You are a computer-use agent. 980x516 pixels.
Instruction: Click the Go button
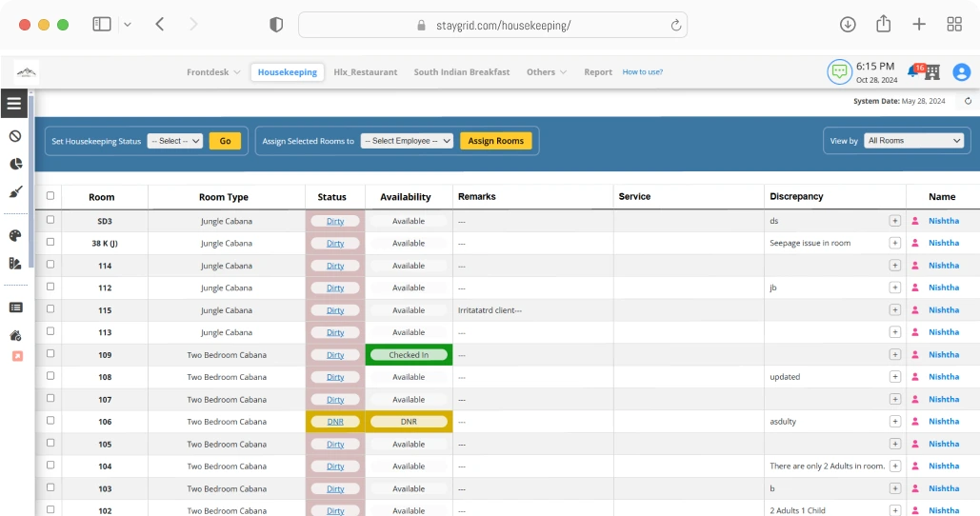pyautogui.click(x=225, y=141)
